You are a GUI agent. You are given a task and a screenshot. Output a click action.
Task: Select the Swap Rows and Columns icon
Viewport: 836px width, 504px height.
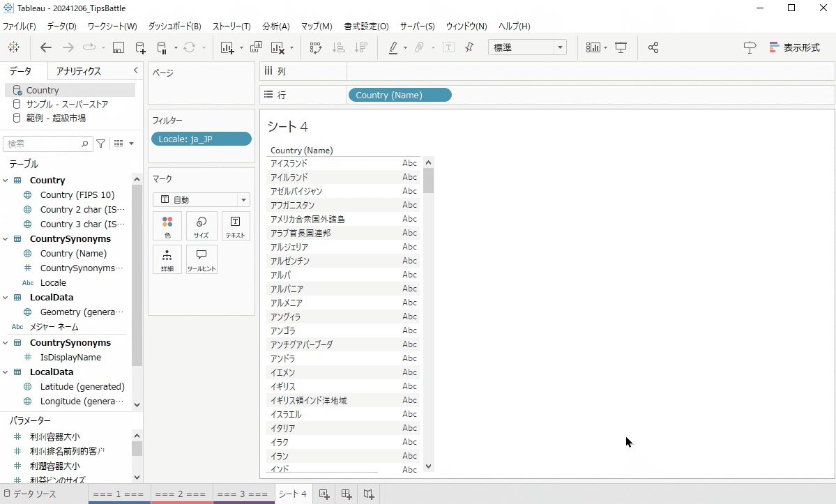[x=315, y=47]
